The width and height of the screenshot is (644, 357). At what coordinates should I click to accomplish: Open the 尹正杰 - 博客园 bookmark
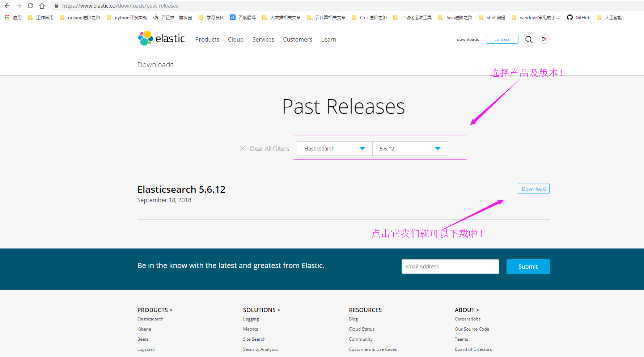pos(173,17)
